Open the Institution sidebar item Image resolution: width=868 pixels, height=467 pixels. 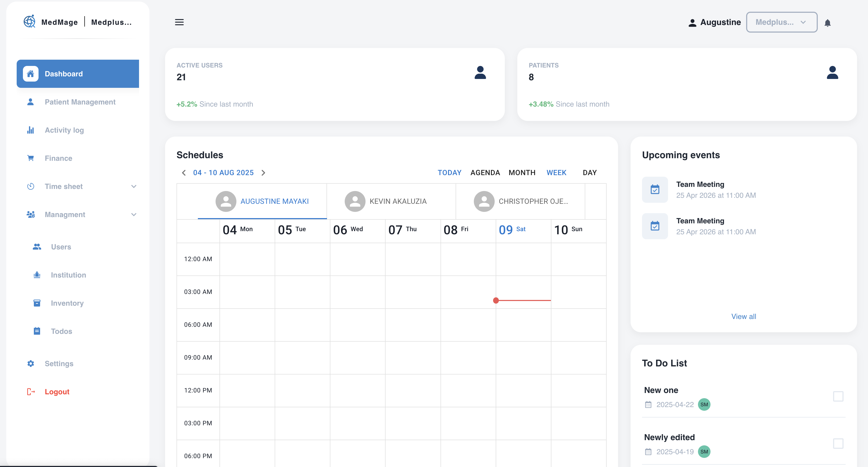[68, 274]
